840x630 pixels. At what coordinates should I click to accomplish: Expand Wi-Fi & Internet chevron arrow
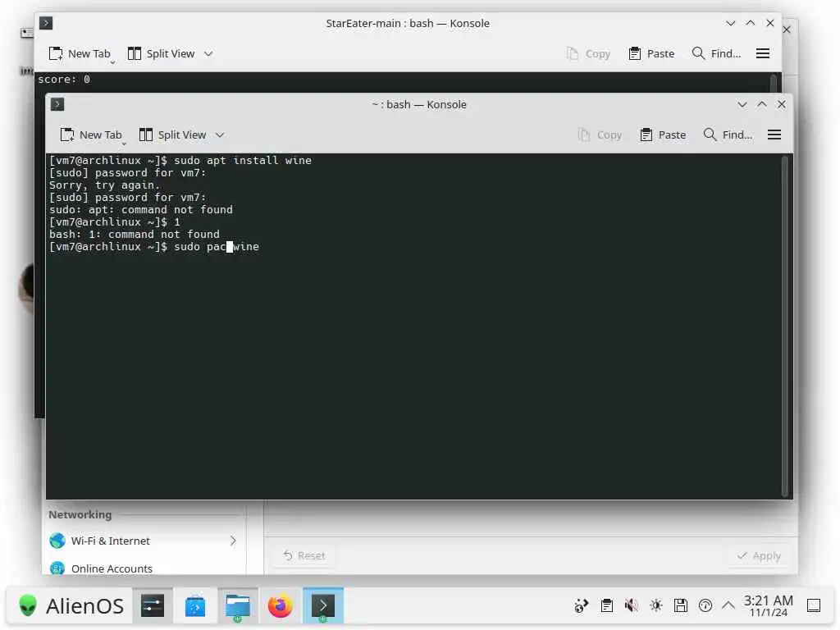point(233,541)
